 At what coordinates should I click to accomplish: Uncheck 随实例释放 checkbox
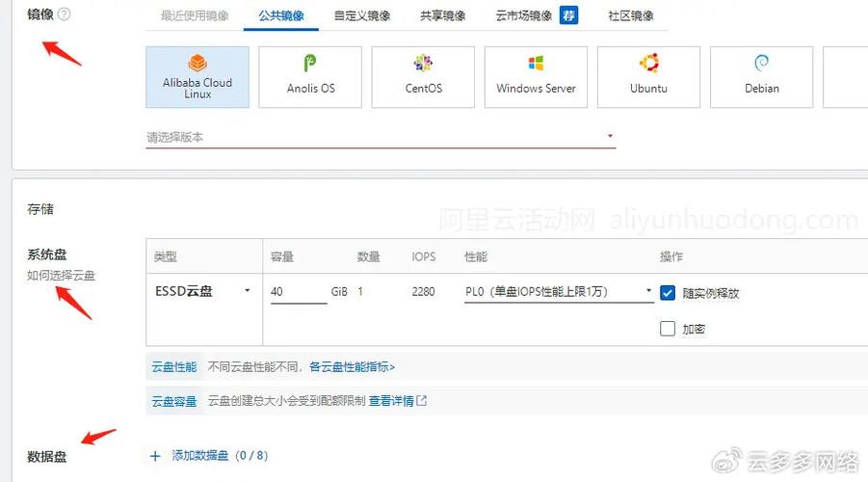668,292
